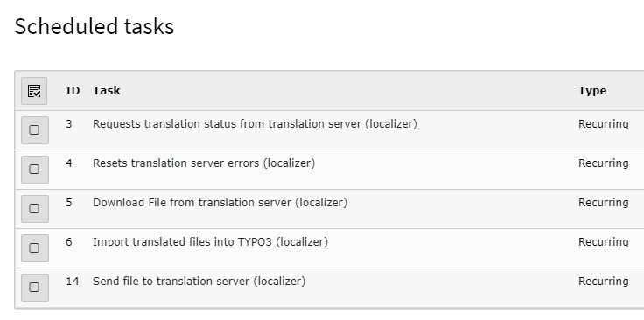Open Download File from translation server task
644x320 pixels.
(220, 203)
